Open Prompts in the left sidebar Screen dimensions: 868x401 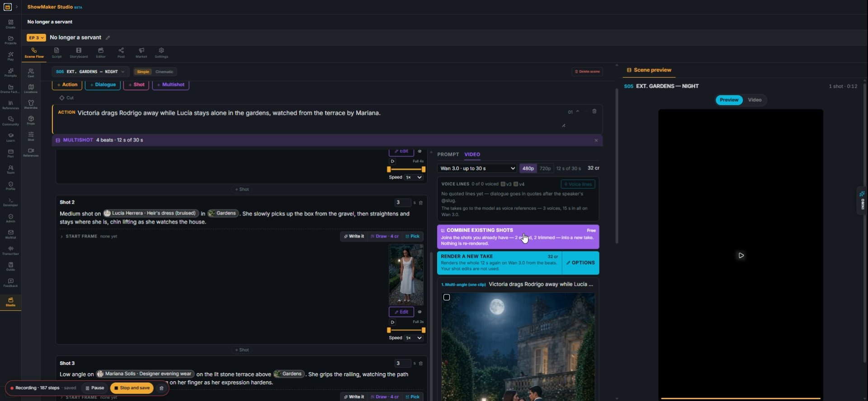(x=10, y=73)
